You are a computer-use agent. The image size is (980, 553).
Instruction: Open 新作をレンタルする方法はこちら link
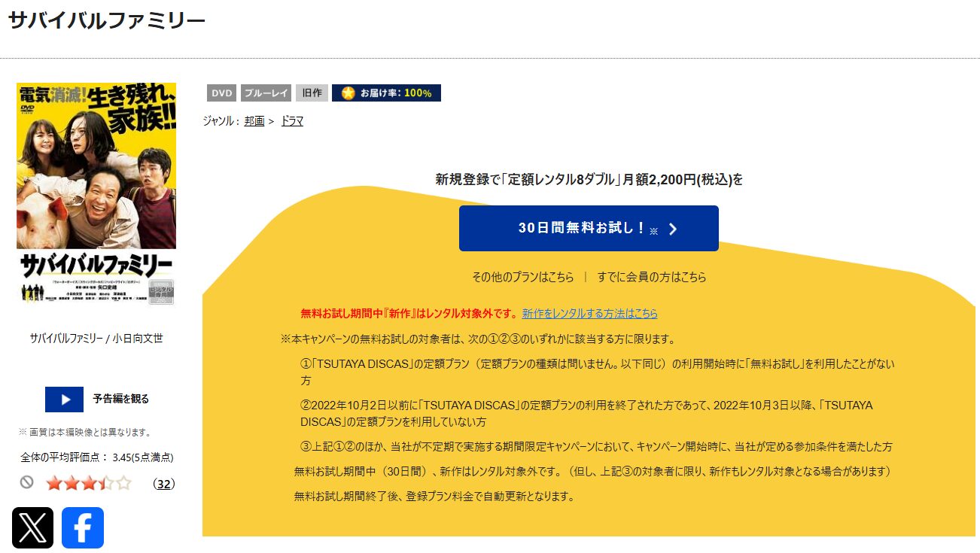[590, 314]
